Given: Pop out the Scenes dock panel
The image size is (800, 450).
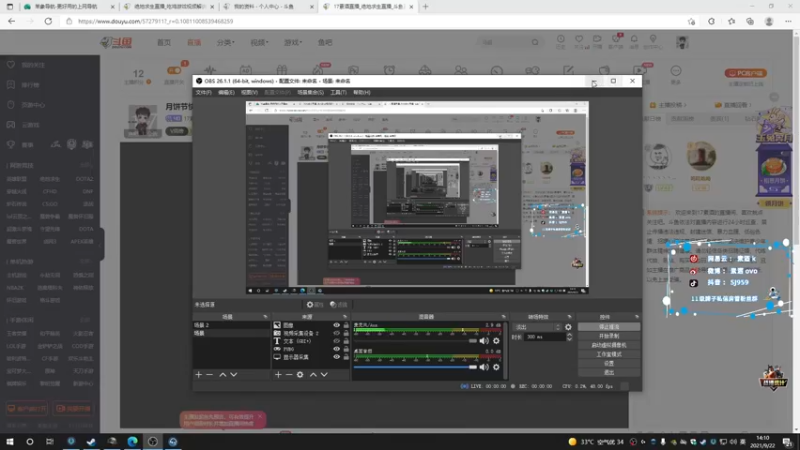Looking at the screenshot, I should (265, 317).
